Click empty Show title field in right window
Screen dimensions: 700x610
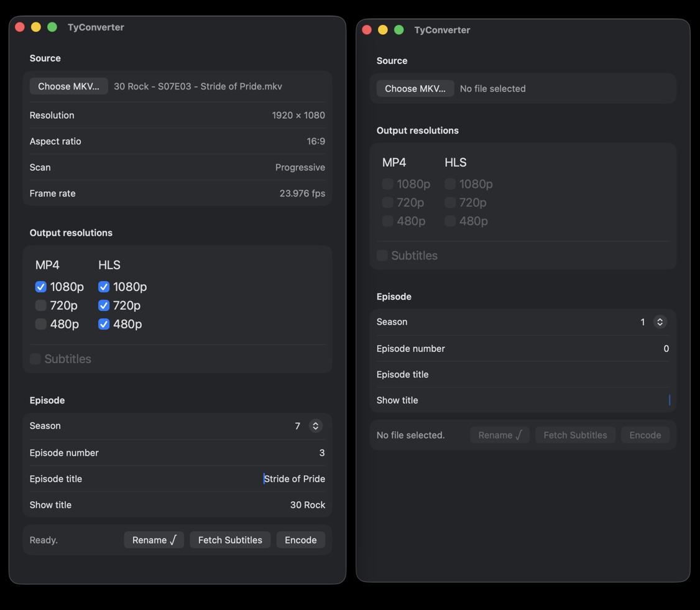click(523, 400)
